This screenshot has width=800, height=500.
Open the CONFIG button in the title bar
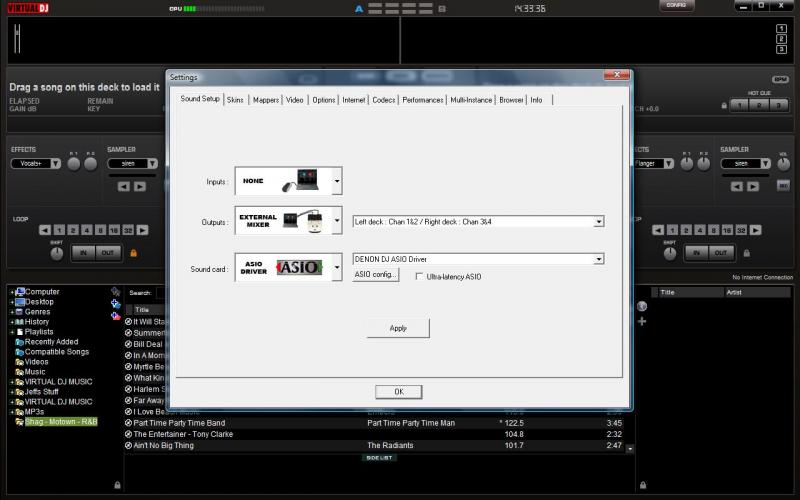tap(676, 5)
